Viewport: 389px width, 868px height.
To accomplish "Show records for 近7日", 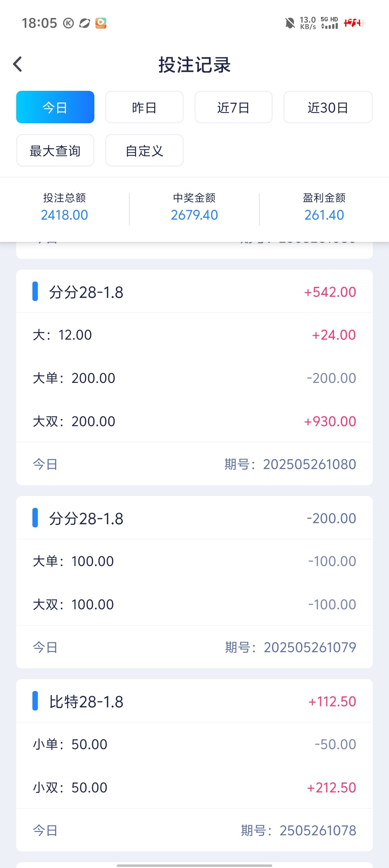I will [x=233, y=107].
